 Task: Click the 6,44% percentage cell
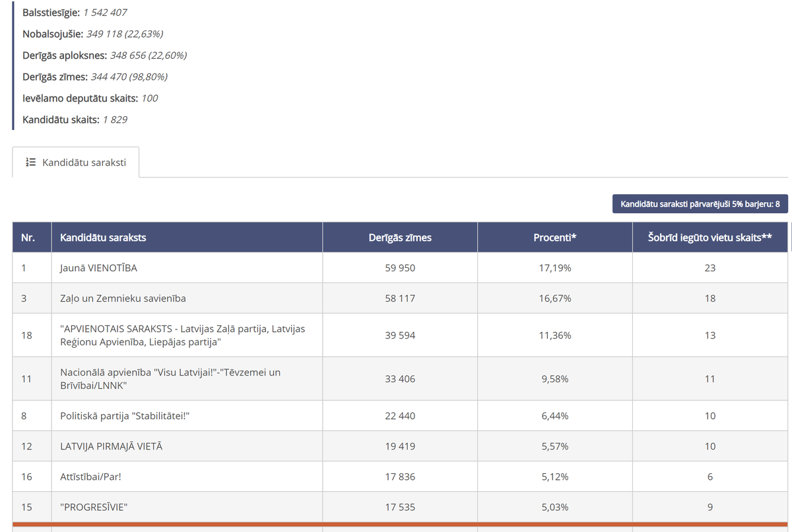click(555, 416)
